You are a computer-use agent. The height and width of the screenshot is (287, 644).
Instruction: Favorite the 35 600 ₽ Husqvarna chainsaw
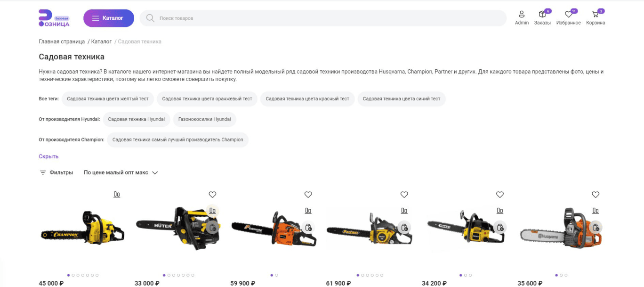click(x=596, y=195)
